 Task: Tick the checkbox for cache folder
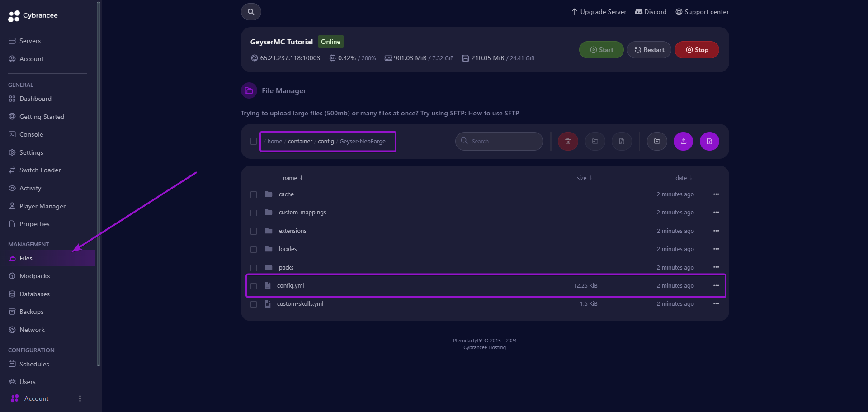point(254,194)
